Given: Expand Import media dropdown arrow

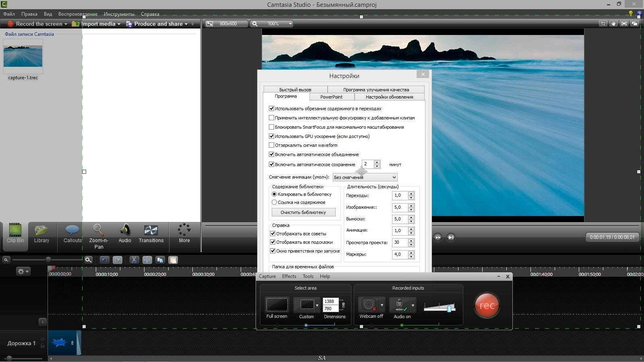Looking at the screenshot, I should point(119,24).
